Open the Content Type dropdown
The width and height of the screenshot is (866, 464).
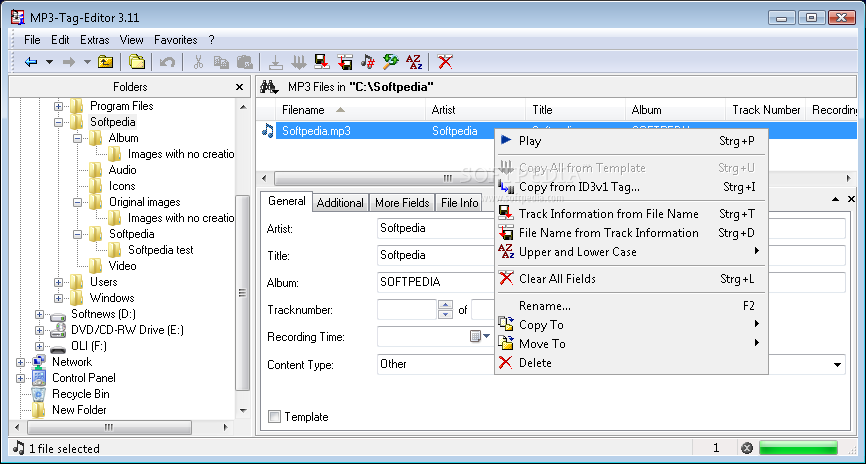(x=837, y=365)
